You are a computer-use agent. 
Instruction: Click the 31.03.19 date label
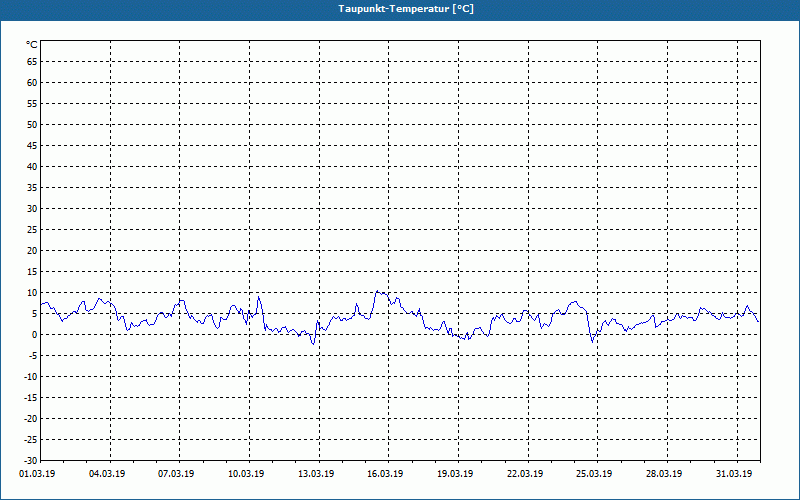click(x=734, y=473)
